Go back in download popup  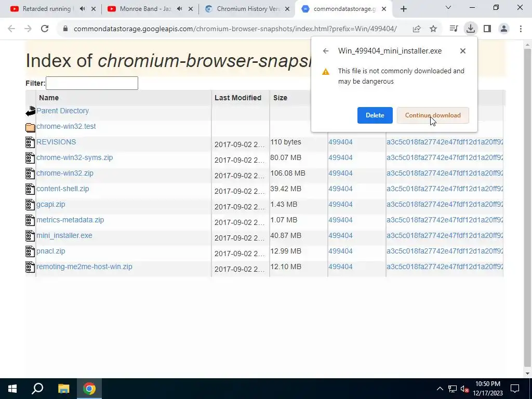pyautogui.click(x=326, y=51)
